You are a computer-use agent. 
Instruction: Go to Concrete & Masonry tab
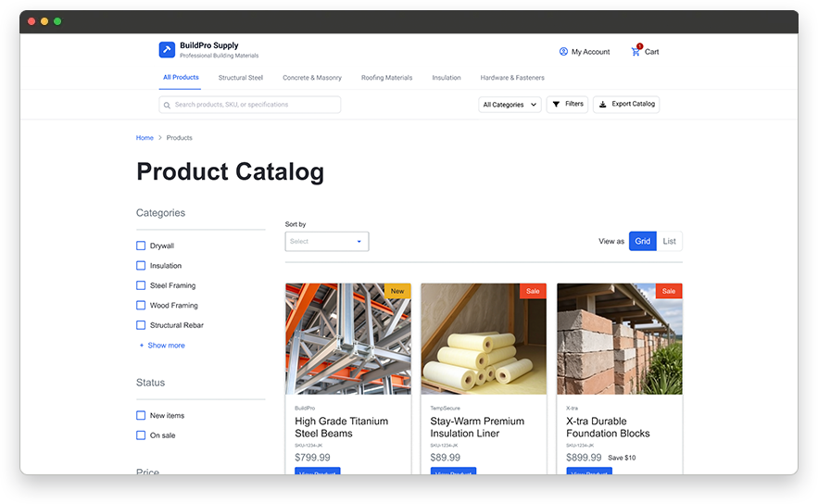[312, 78]
